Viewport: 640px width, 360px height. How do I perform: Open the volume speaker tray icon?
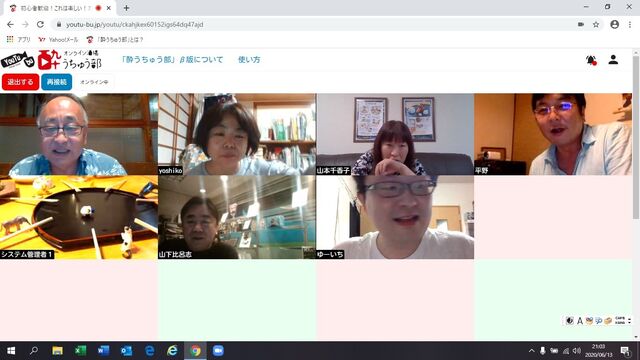pyautogui.click(x=577, y=351)
